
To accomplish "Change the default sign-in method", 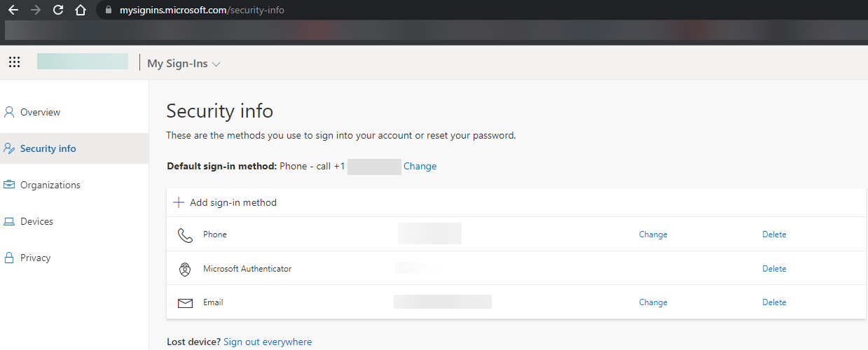I will [420, 166].
